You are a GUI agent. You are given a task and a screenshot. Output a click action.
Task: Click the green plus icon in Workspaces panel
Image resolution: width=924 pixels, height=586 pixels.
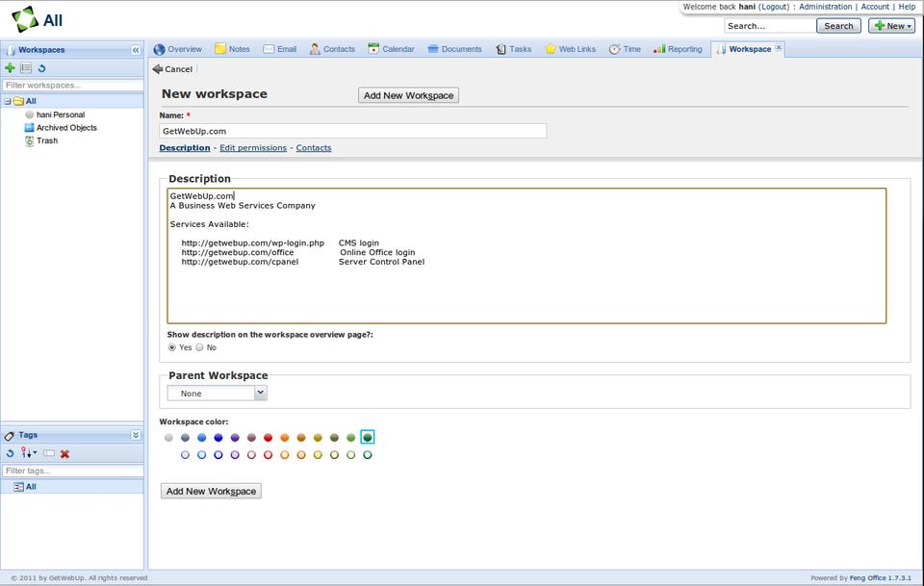pyautogui.click(x=10, y=68)
